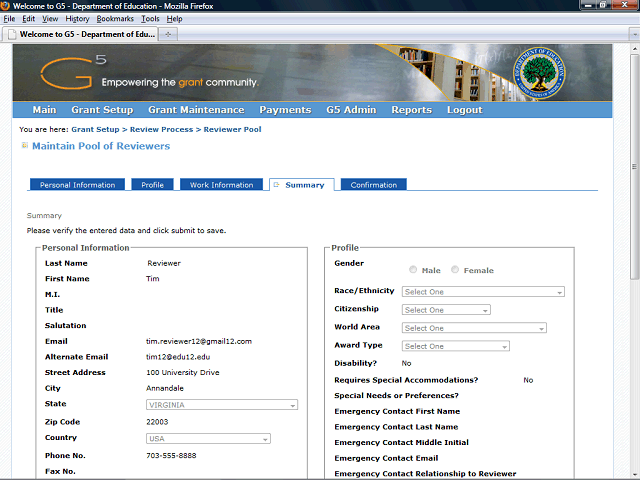Open the Citizenship dropdown
This screenshot has height=480, width=640.
(446, 310)
